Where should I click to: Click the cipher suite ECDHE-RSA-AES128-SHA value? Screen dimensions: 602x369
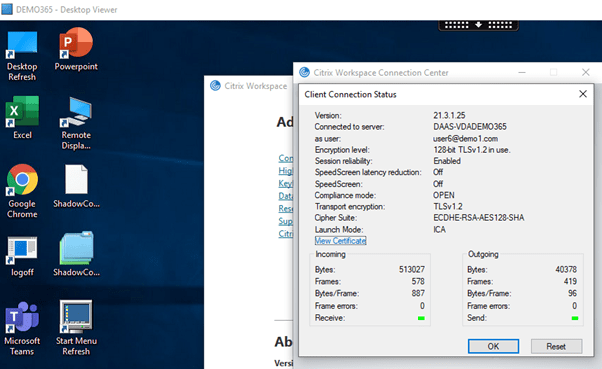pyautogui.click(x=479, y=218)
